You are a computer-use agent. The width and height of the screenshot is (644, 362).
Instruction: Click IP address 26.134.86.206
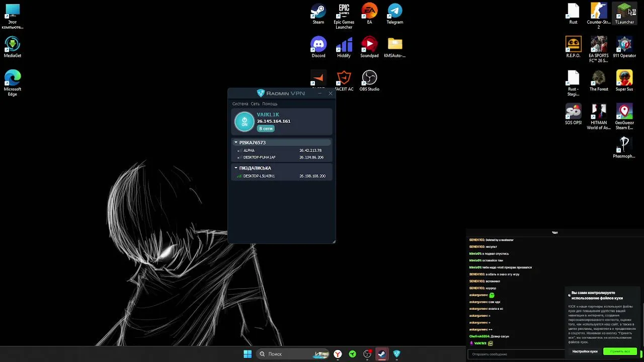click(x=311, y=157)
